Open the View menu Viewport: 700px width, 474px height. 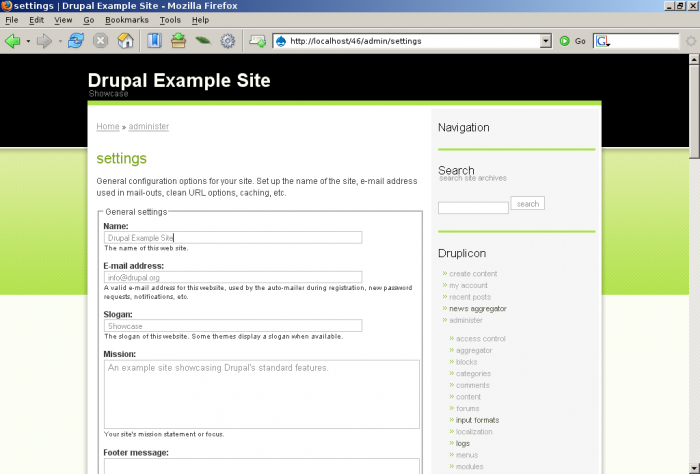pos(63,20)
